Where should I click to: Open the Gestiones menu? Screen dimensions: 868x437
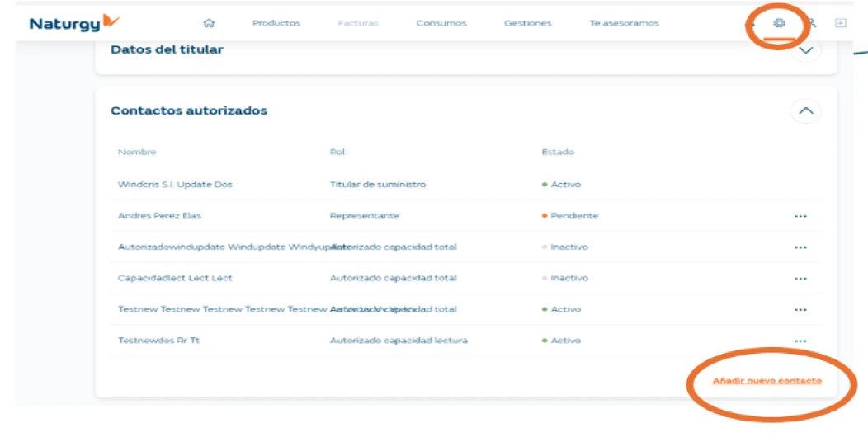click(527, 23)
